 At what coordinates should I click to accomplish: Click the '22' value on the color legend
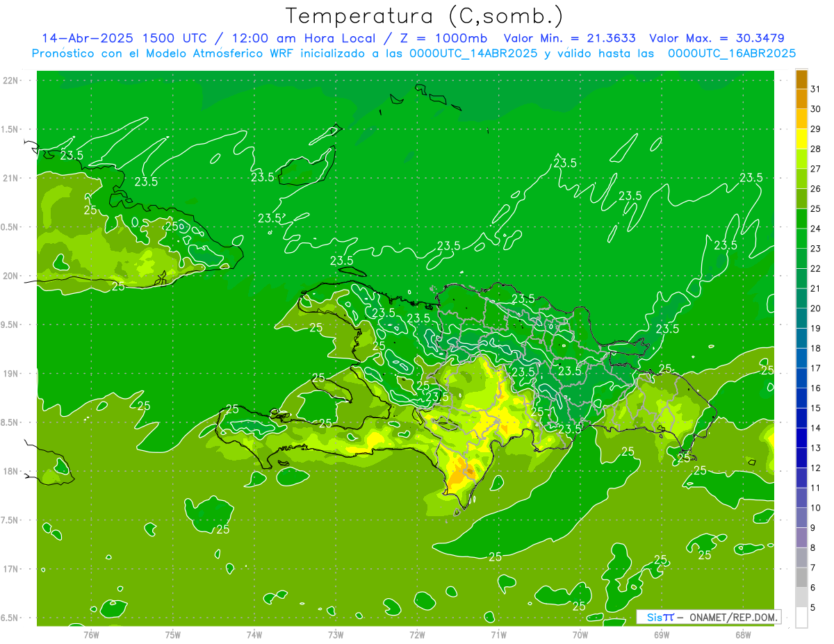pos(815,269)
